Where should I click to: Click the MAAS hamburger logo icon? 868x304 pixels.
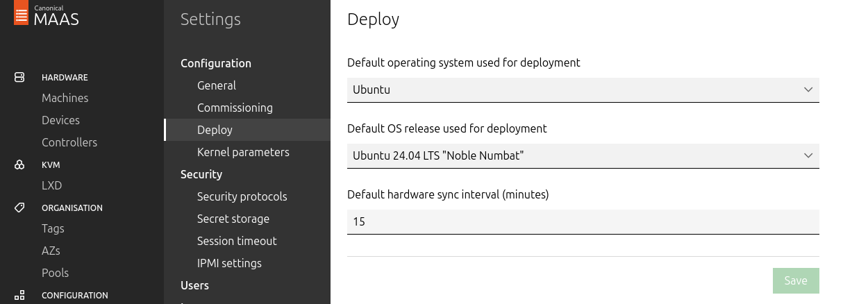click(x=22, y=15)
